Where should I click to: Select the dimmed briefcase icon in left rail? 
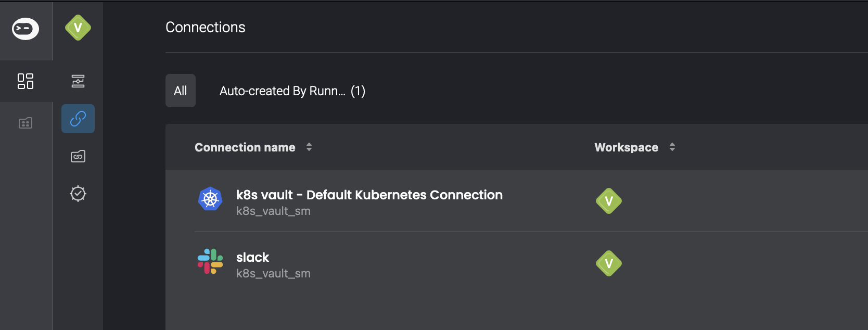(x=25, y=123)
